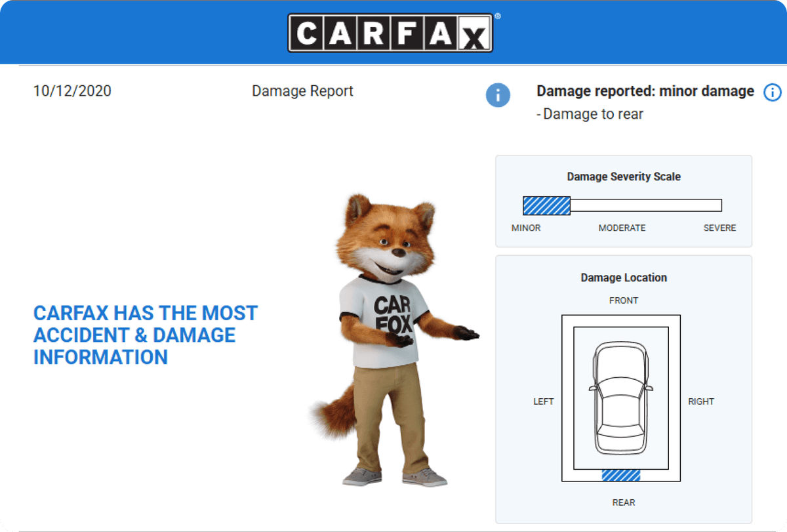The height and width of the screenshot is (532, 787).
Task: Click the CARFAX logo in the header
Action: point(390,33)
